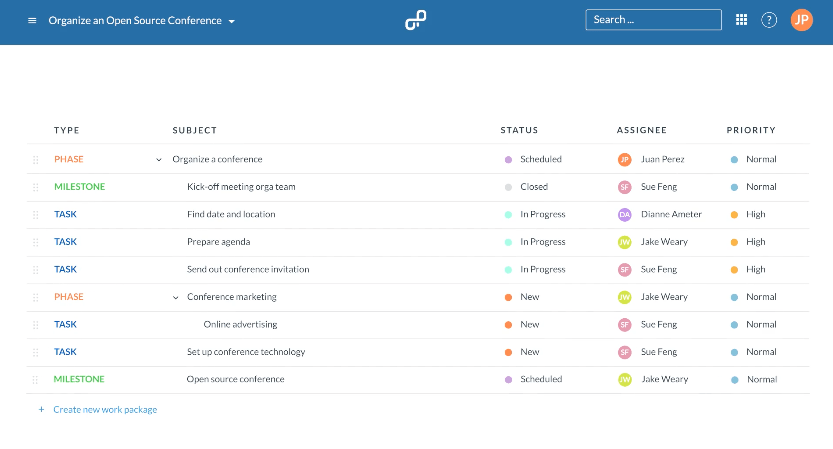833x449 pixels.
Task: Click the Create new work package link
Action: pyautogui.click(x=105, y=409)
